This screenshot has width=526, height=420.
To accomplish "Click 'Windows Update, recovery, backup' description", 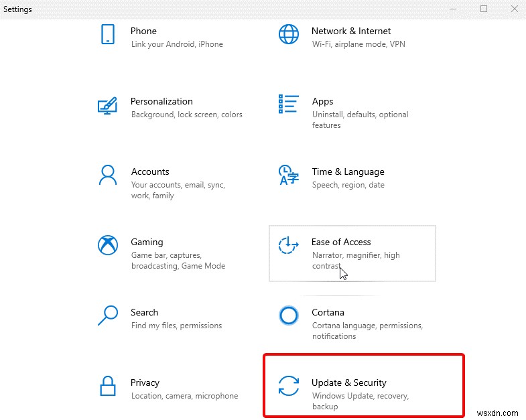I will pyautogui.click(x=360, y=401).
